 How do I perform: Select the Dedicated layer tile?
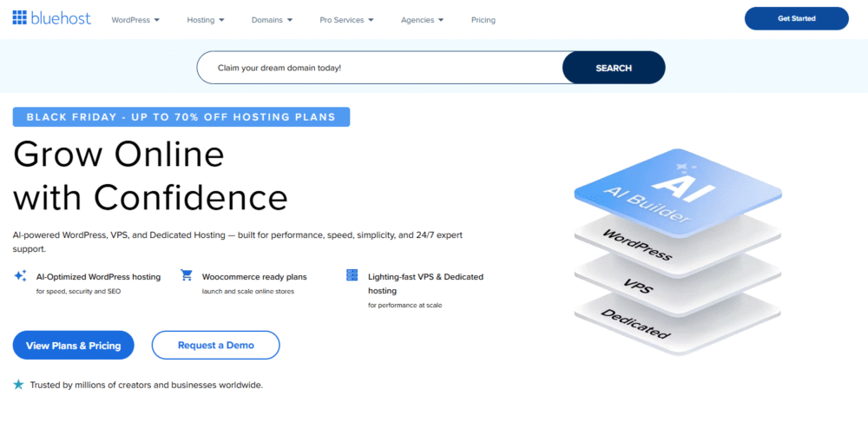coord(678,326)
